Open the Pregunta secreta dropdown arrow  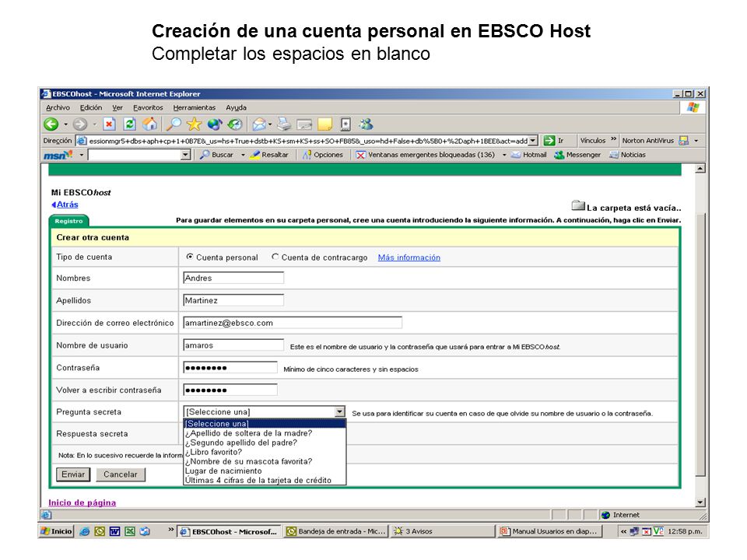339,412
